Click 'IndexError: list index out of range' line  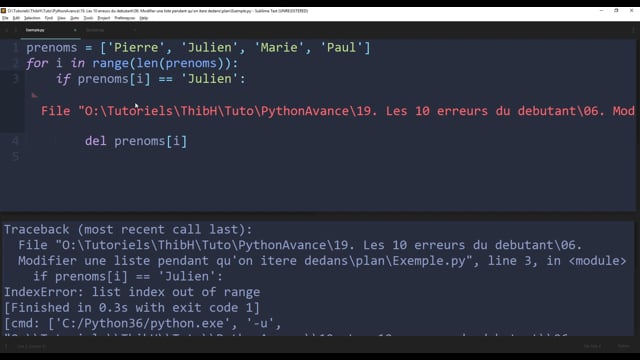point(132,292)
